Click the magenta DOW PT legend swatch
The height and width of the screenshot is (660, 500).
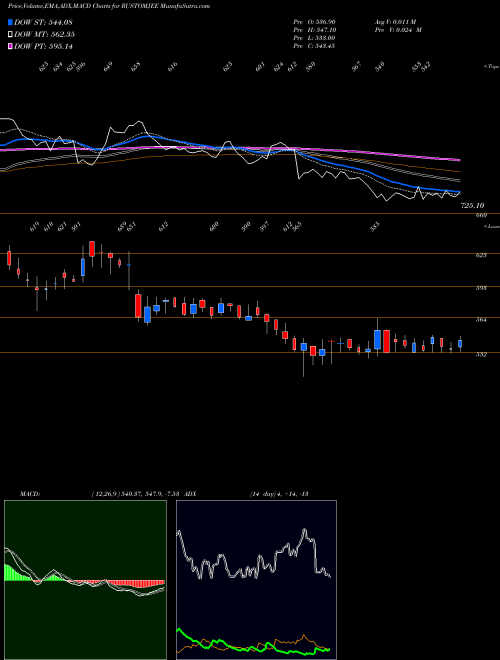(10, 46)
